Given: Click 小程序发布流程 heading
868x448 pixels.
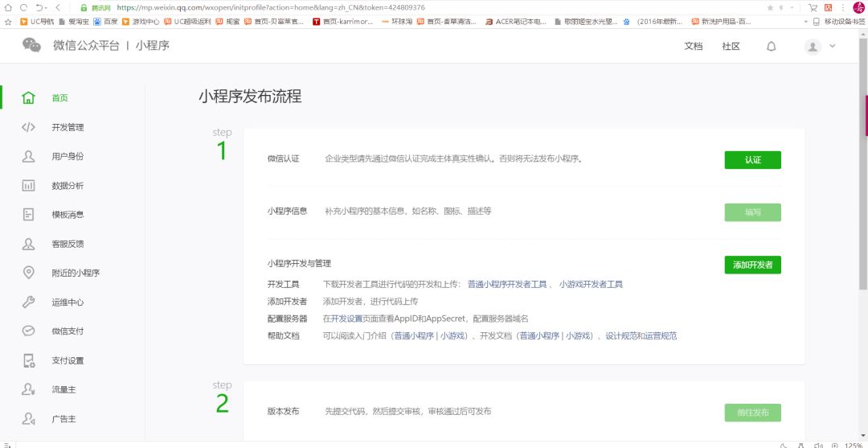Looking at the screenshot, I should 250,97.
